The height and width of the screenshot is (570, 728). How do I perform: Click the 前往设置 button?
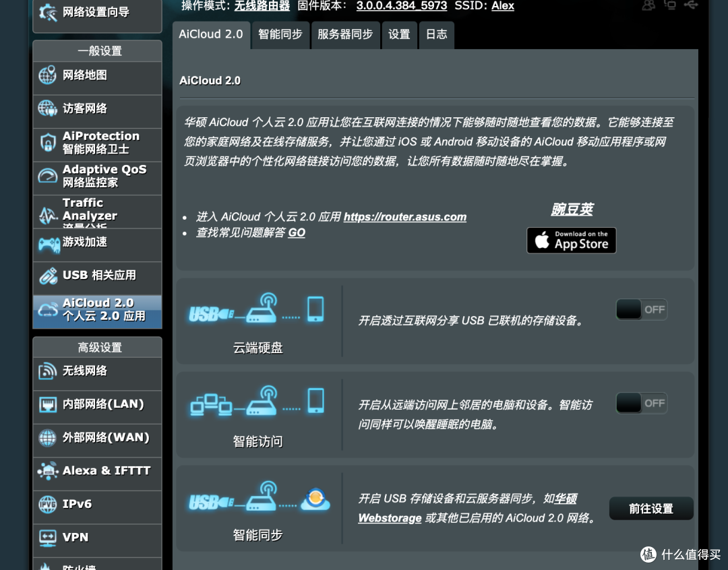coord(651,508)
